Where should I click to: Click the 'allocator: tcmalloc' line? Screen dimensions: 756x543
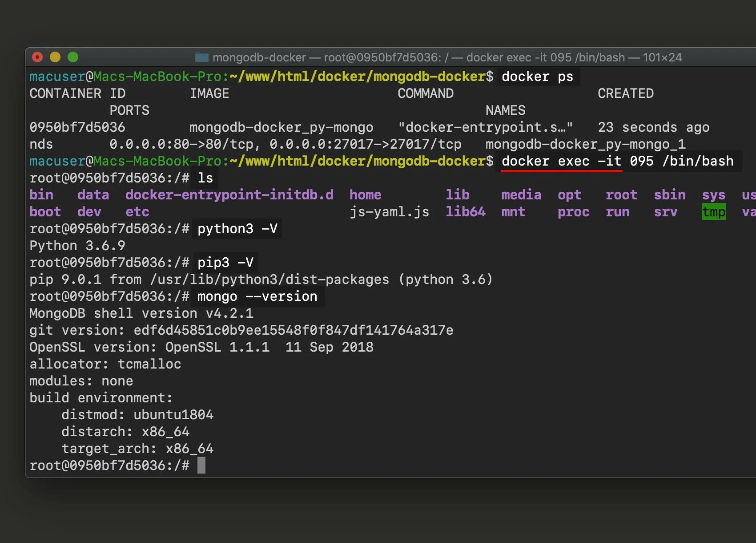click(105, 364)
